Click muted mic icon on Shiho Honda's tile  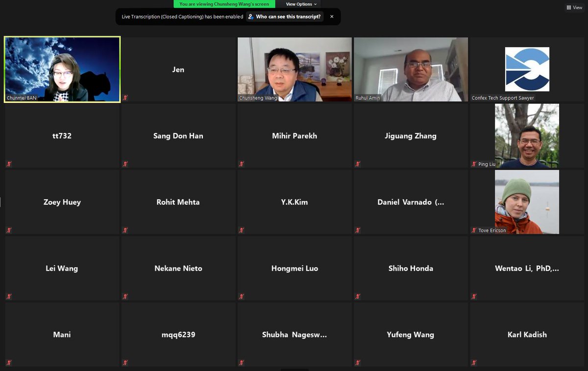pyautogui.click(x=358, y=296)
